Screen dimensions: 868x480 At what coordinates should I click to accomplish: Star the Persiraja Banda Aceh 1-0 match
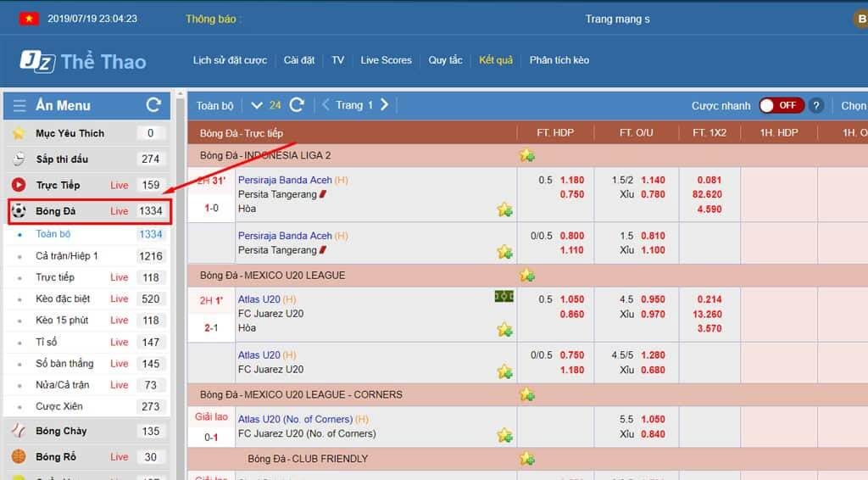tap(505, 209)
